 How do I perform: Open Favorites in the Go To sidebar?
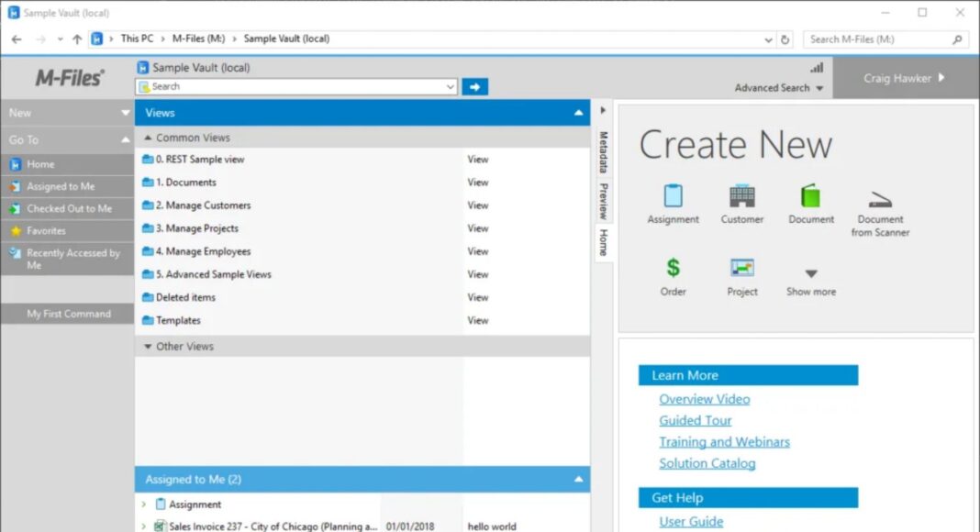(x=46, y=231)
